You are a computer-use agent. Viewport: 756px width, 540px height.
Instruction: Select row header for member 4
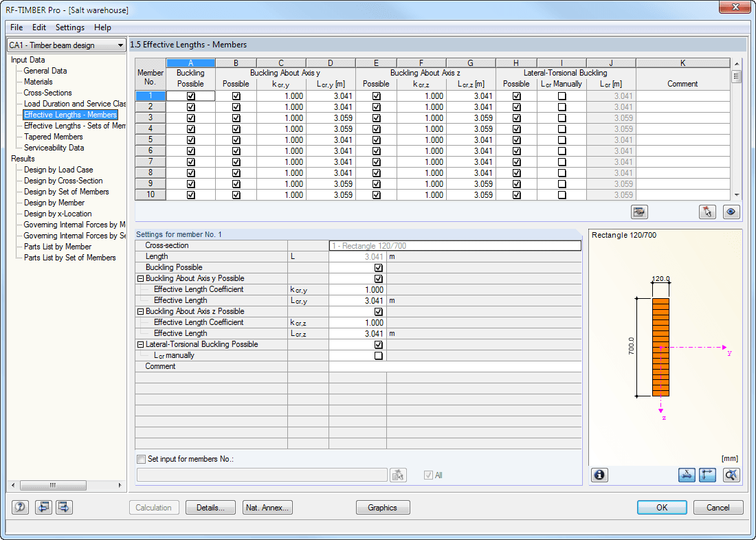(151, 129)
